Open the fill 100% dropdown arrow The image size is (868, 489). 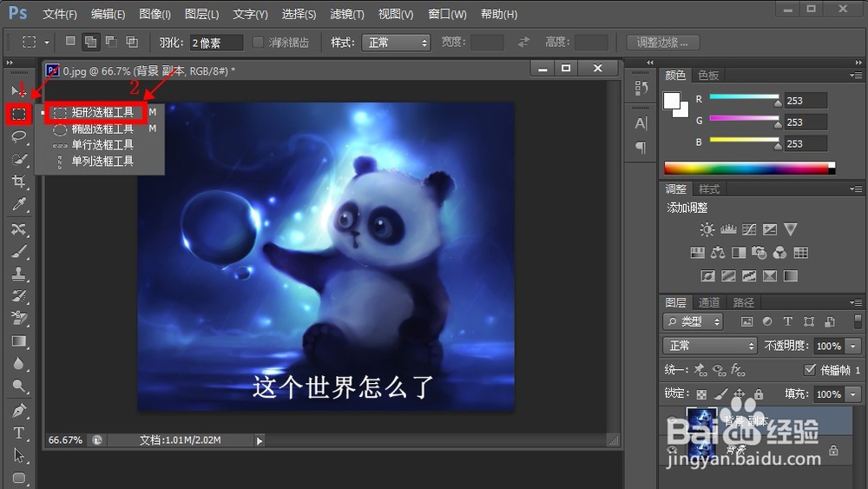(853, 393)
